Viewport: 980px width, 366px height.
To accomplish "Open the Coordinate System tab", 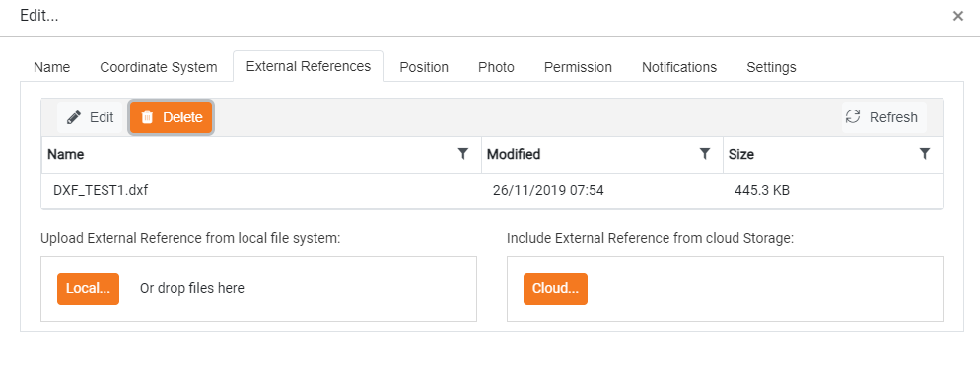I will click(159, 67).
